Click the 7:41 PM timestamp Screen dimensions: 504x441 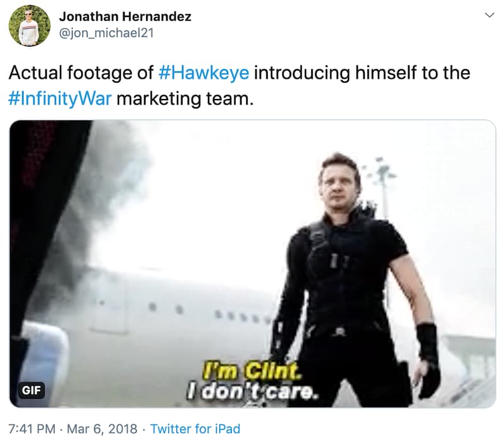pyautogui.click(x=32, y=429)
